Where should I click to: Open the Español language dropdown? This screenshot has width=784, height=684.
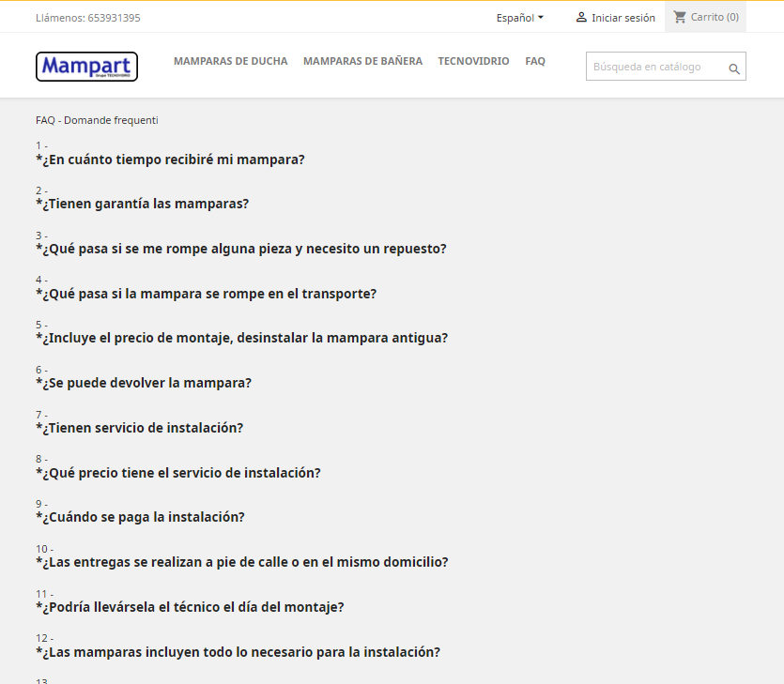tap(520, 18)
